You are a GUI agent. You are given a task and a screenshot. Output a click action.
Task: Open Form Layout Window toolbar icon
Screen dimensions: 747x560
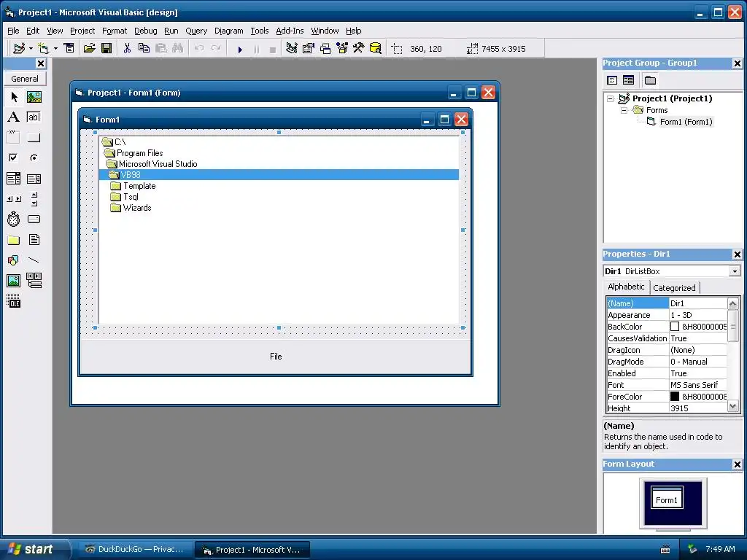(325, 49)
